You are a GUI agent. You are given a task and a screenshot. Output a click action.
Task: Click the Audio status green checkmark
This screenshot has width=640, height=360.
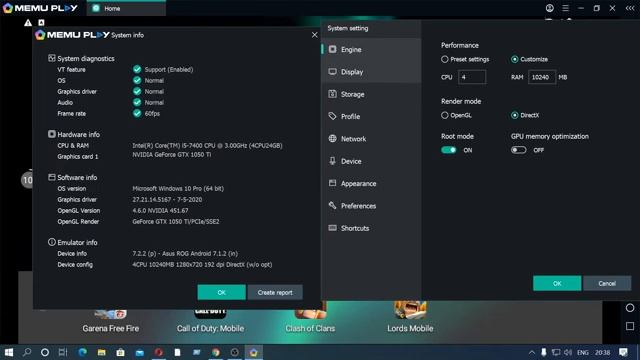click(137, 102)
